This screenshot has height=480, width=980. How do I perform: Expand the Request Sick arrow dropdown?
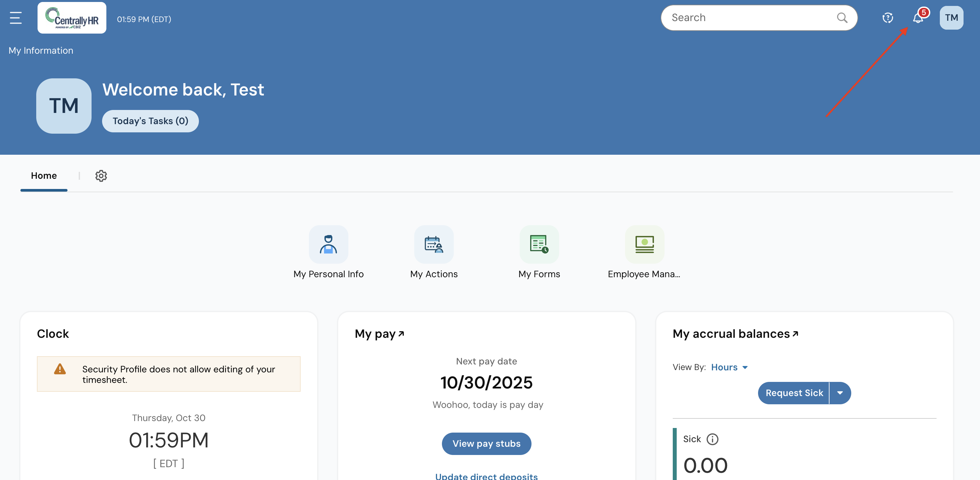click(840, 393)
